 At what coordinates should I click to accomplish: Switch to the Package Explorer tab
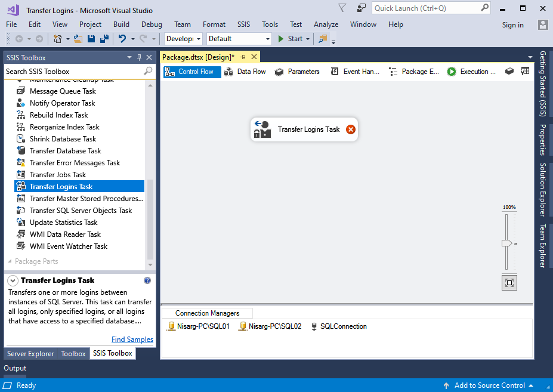[414, 72]
